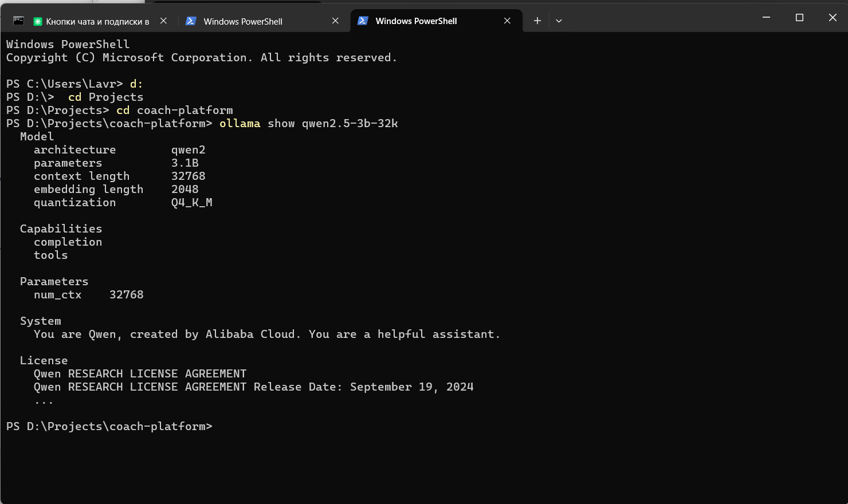Click the "ollama" command word
Image resolution: width=848 pixels, height=504 pixels.
click(240, 124)
